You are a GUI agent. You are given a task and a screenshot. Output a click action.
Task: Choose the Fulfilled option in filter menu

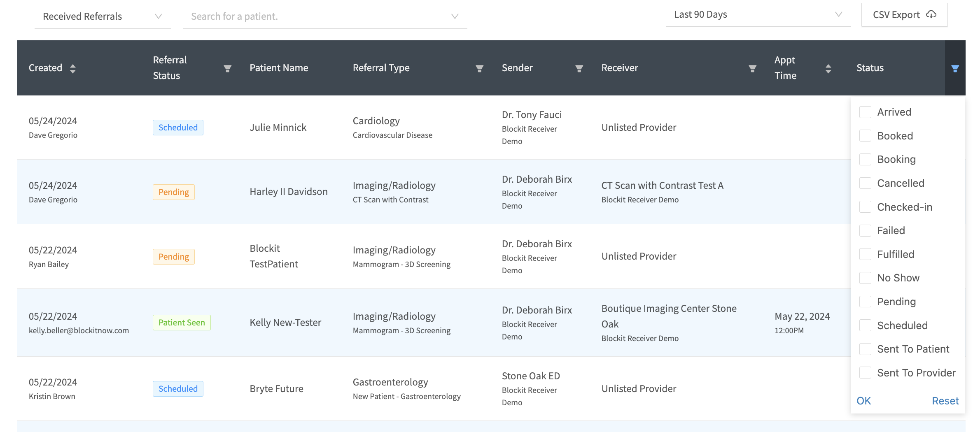[x=895, y=255]
